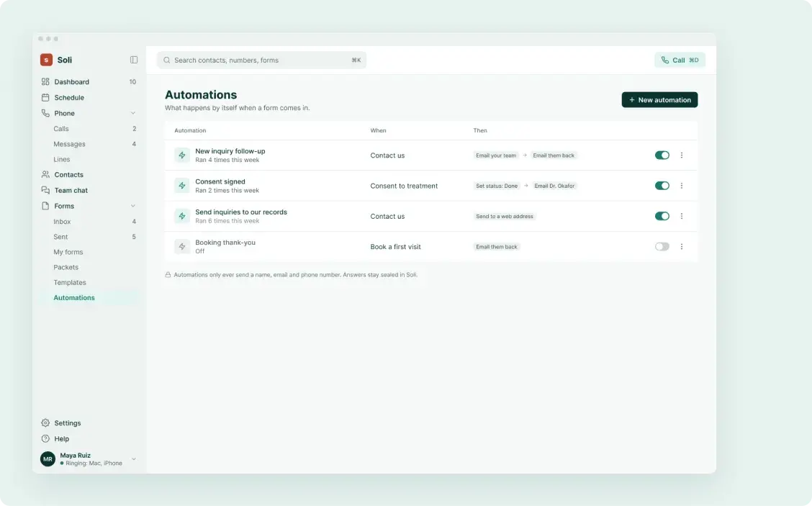Click the Call button in the top bar
This screenshot has height=506, width=812.
[x=680, y=60]
